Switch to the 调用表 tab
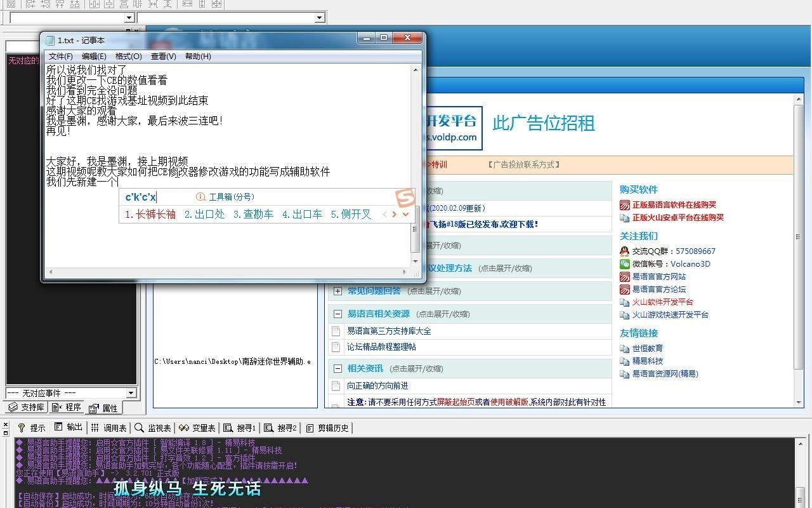Viewport: 812px width, 508px height. tap(108, 428)
